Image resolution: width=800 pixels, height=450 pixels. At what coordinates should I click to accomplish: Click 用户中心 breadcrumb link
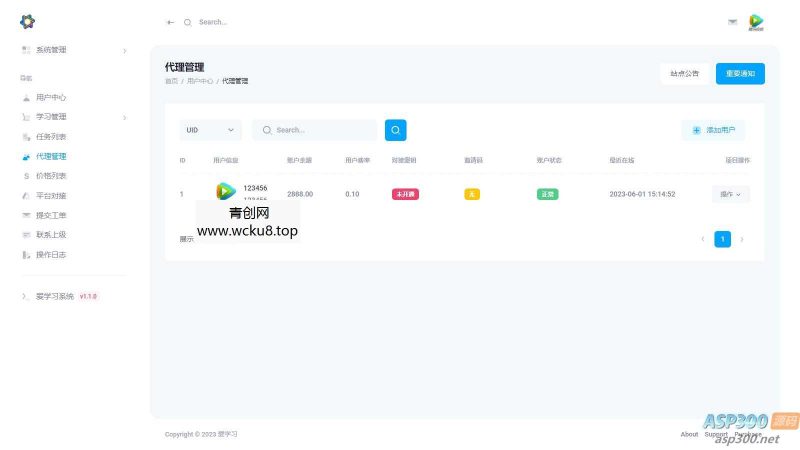199,81
